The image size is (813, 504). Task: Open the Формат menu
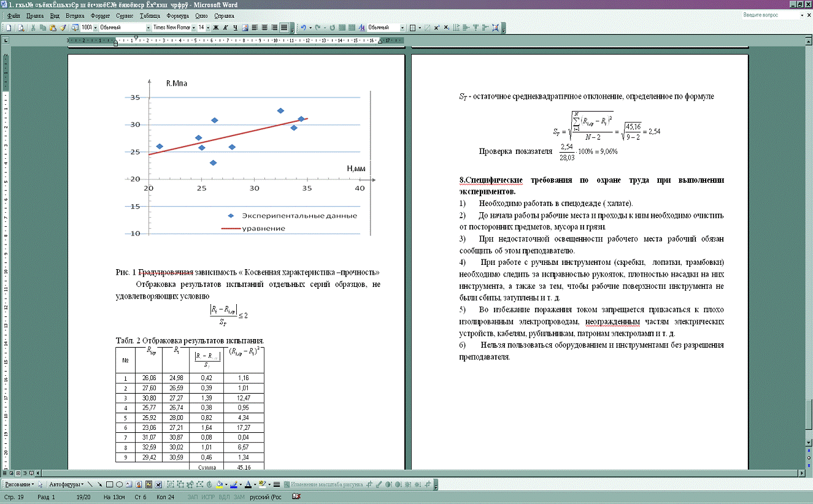click(100, 15)
